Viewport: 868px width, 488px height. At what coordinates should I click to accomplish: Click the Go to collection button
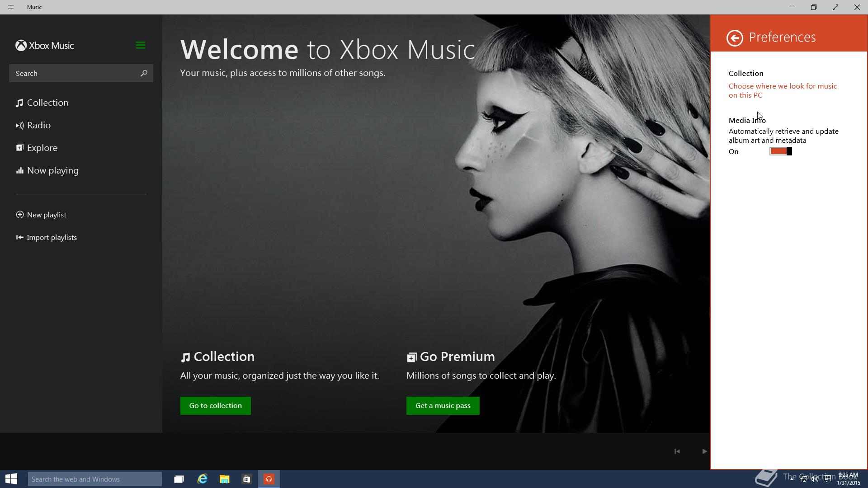click(x=215, y=406)
